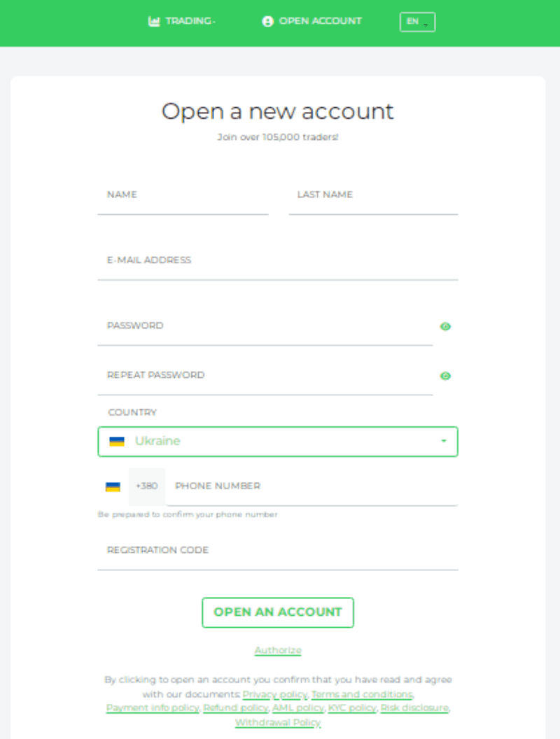Toggle visibility for Repeat Password field

(x=445, y=376)
